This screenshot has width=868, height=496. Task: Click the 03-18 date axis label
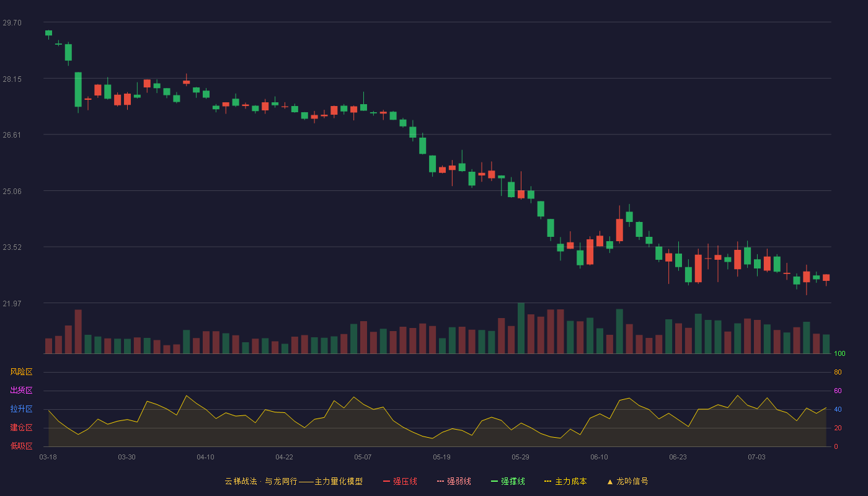48,457
